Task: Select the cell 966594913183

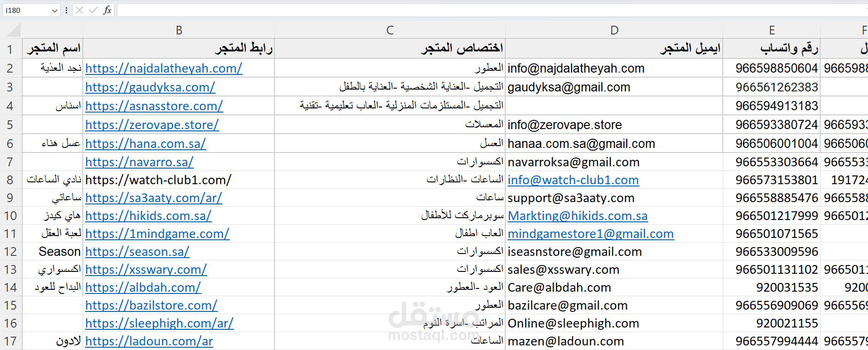Action: (x=772, y=106)
